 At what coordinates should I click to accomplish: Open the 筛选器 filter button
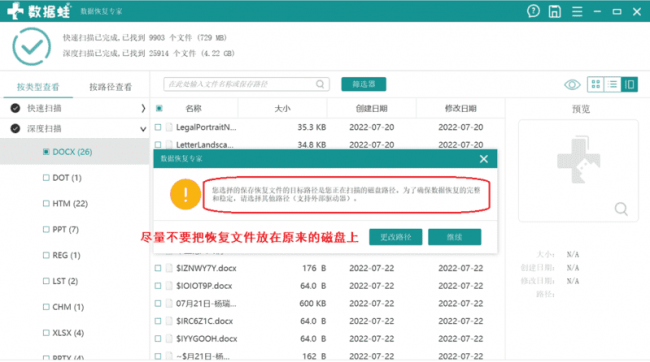[364, 84]
